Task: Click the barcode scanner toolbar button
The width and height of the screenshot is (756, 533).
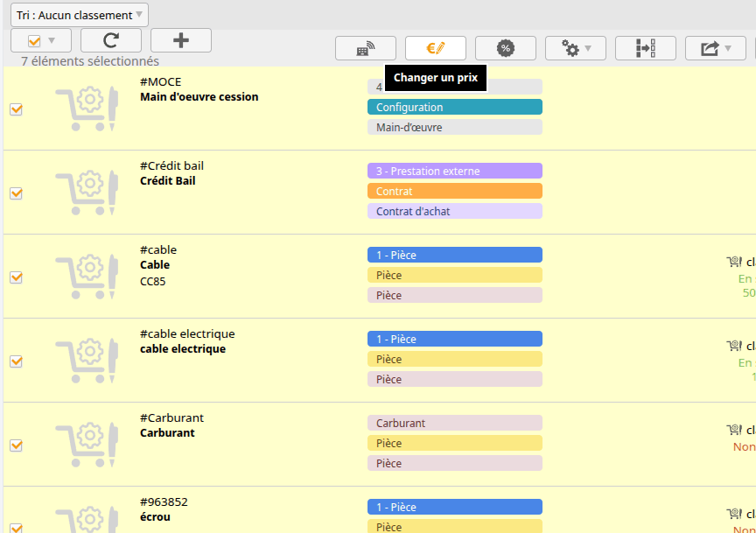Action: point(366,48)
